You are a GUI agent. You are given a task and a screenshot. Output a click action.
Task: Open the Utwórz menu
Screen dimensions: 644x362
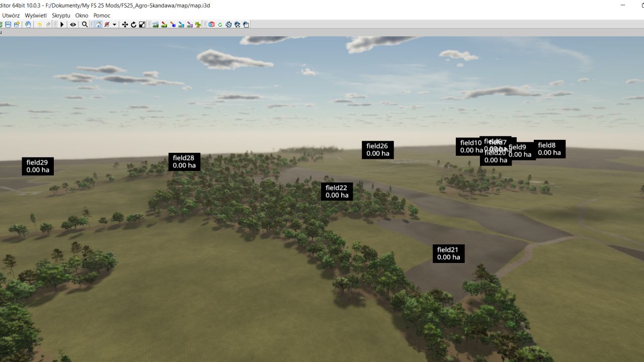(x=11, y=16)
